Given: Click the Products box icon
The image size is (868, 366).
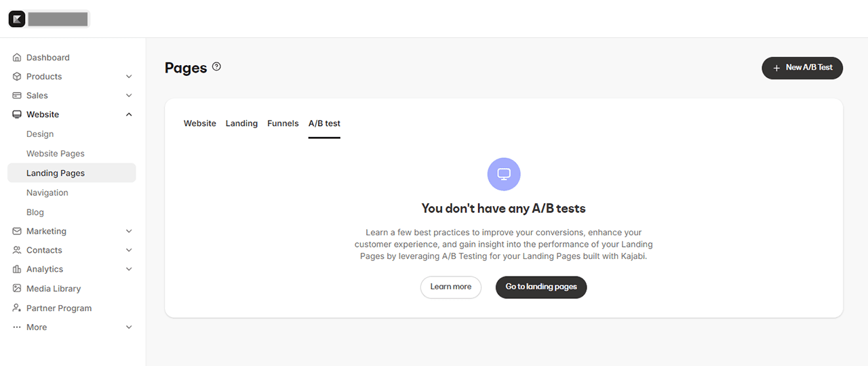Looking at the screenshot, I should [x=17, y=77].
